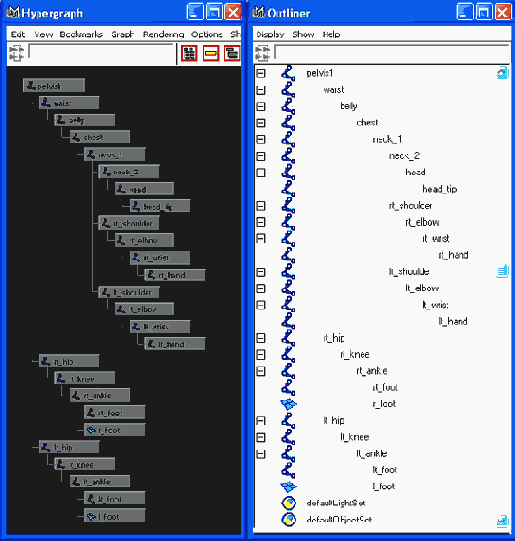Select lt_ankle in the Outliner list
Viewport: 515px width, 541px height.
372,453
